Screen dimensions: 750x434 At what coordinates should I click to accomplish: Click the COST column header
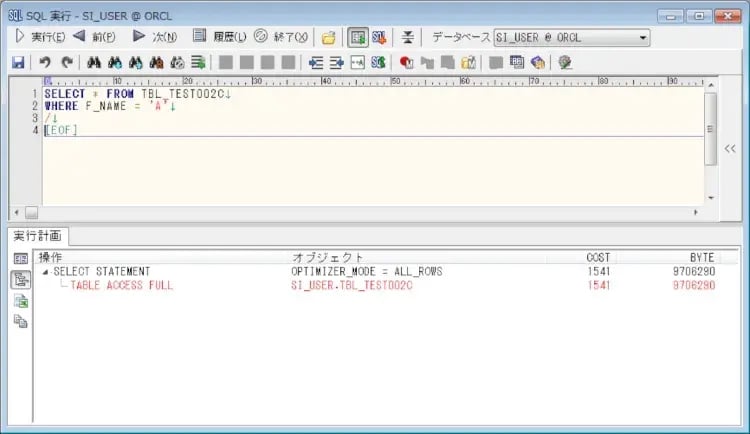[598, 258]
